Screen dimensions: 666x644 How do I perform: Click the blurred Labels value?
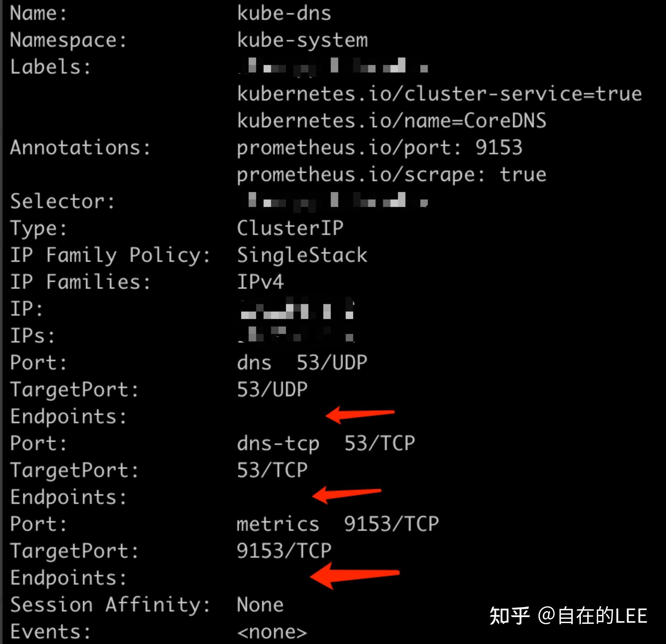point(333,67)
